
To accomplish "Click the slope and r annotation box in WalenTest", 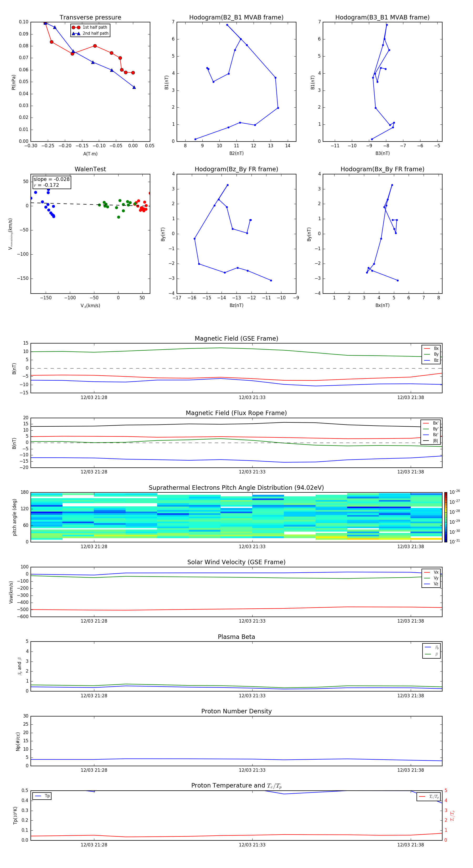I will tap(52, 182).
